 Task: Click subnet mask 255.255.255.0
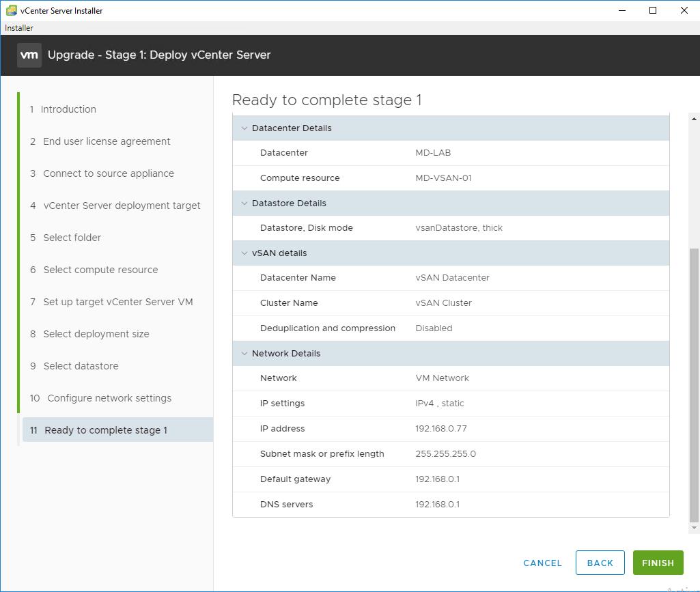click(x=445, y=454)
